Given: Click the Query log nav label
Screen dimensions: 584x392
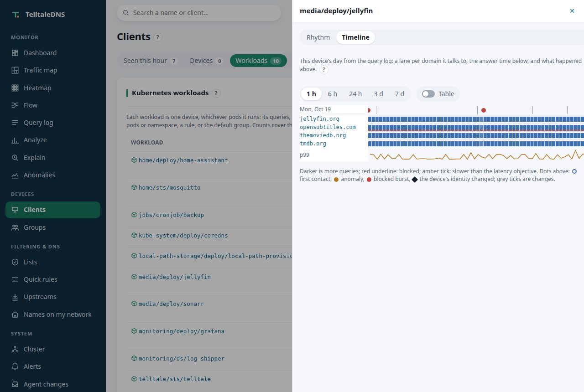Looking at the screenshot, I should point(38,123).
